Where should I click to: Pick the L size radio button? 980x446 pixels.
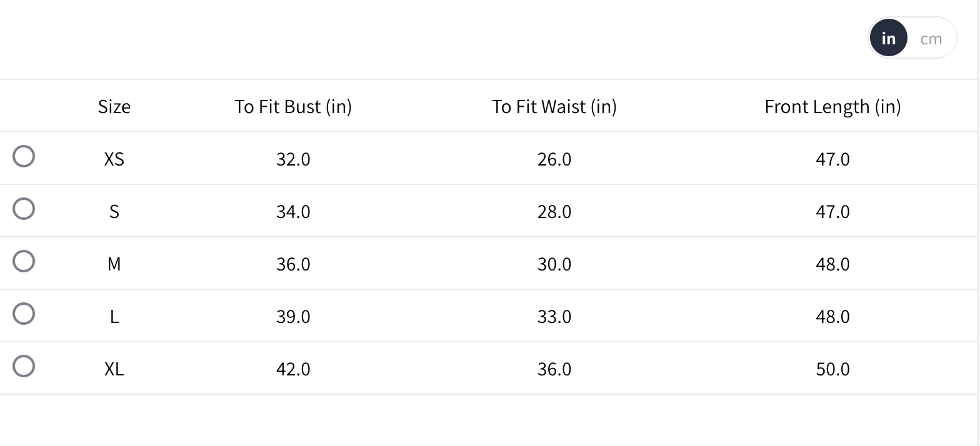tap(24, 314)
